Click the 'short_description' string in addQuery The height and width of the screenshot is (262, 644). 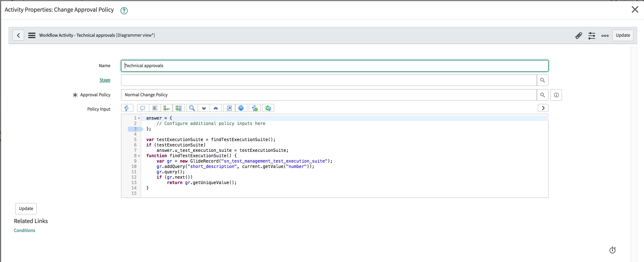click(212, 166)
